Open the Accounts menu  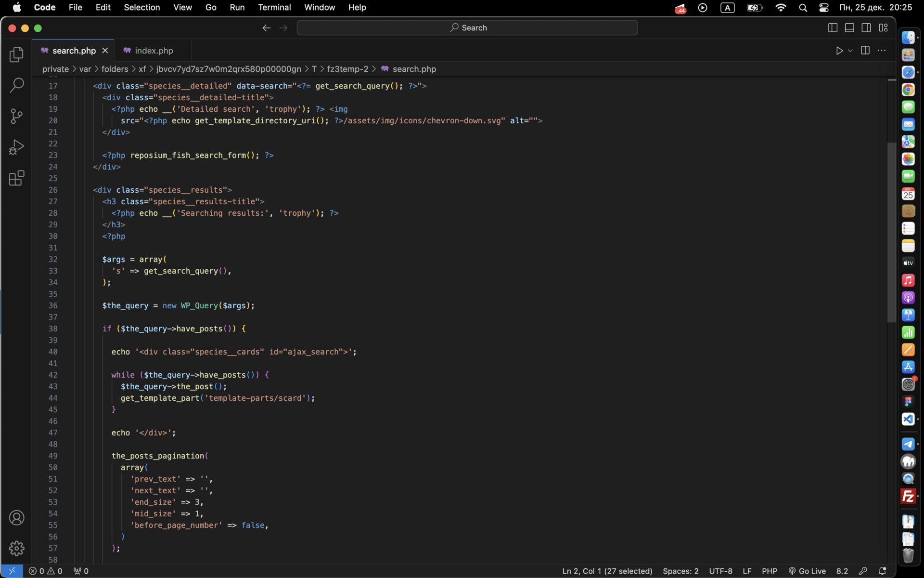tap(16, 518)
